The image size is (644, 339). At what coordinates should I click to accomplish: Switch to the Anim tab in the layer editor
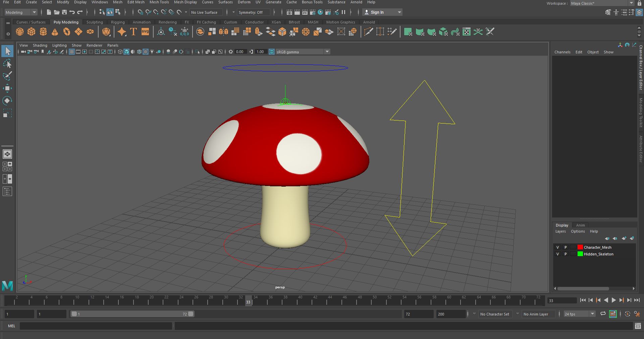click(580, 225)
